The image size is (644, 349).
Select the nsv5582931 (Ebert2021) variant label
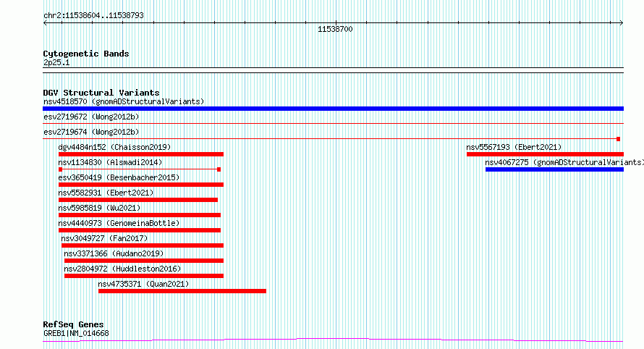click(x=106, y=193)
